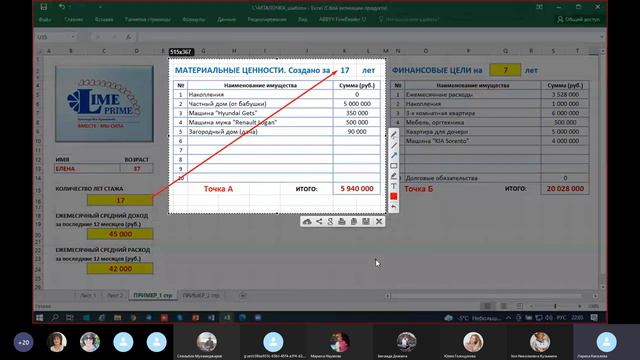Search similar images on Google
The height and width of the screenshot is (360, 640).
click(330, 221)
